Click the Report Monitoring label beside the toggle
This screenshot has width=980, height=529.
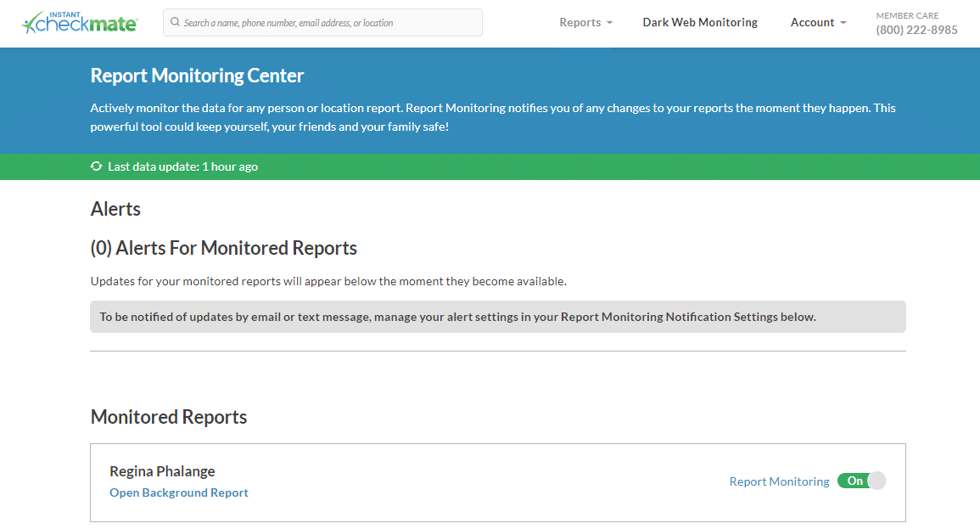tap(779, 481)
